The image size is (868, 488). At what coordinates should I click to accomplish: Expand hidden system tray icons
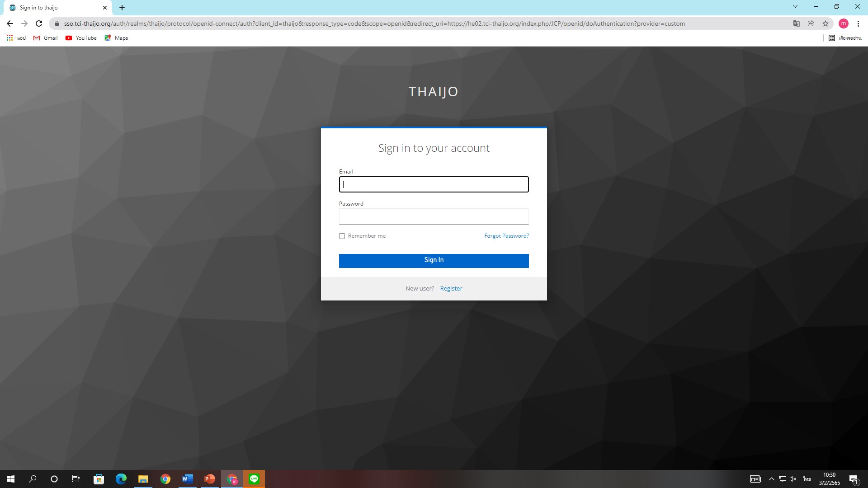pyautogui.click(x=772, y=479)
